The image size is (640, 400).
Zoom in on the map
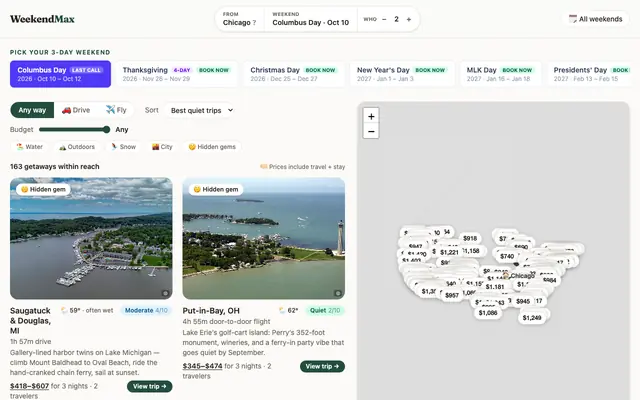pyautogui.click(x=371, y=116)
